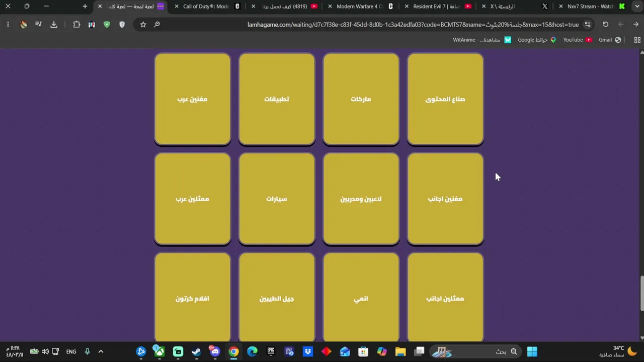
Task: Select the سيارات category card
Action: coord(277,199)
